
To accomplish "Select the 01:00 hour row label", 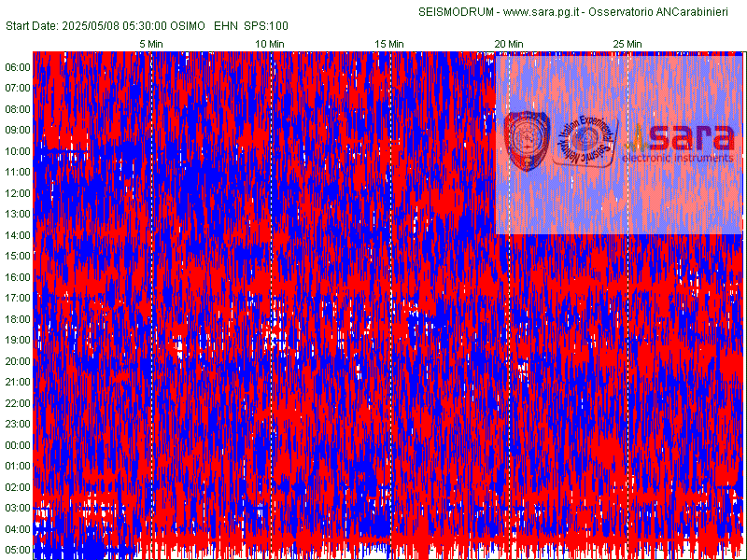I will (18, 466).
